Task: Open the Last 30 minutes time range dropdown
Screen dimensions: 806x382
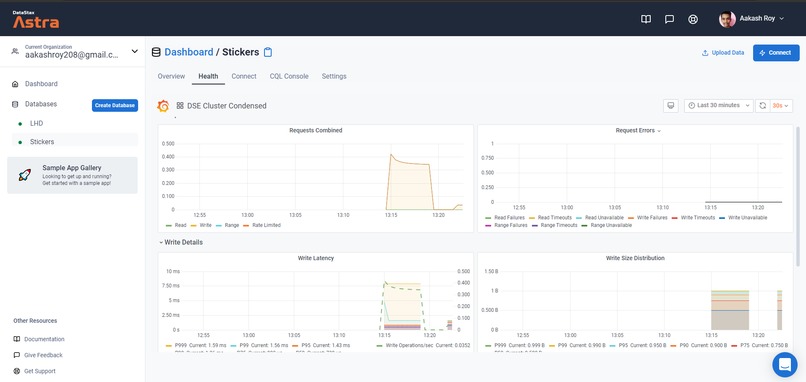Action: point(719,105)
